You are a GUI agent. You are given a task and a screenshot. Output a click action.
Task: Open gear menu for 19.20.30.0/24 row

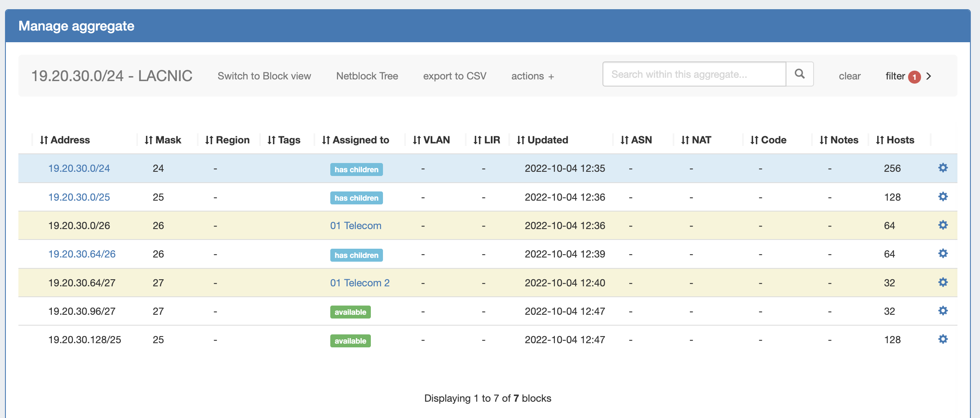coord(943,168)
